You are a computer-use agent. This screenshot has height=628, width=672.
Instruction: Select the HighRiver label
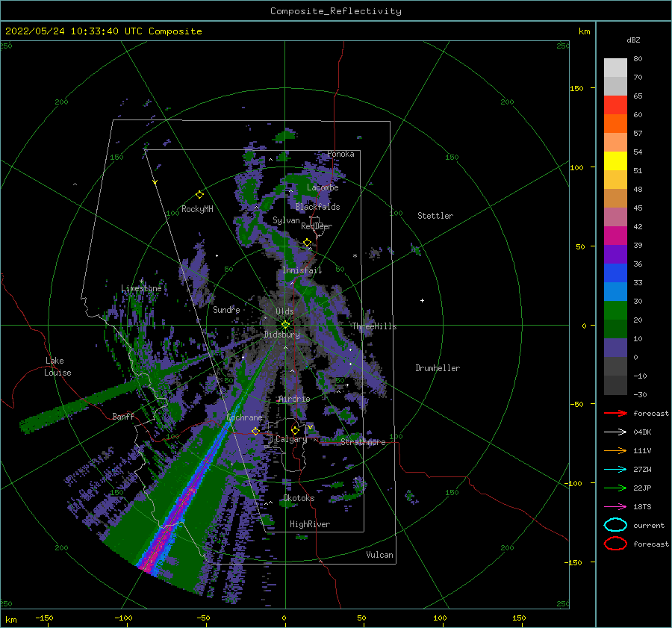pyautogui.click(x=310, y=524)
